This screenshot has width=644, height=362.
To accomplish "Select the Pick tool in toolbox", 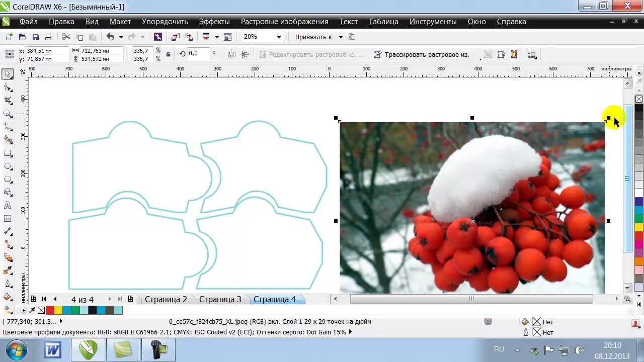I will click(x=8, y=74).
